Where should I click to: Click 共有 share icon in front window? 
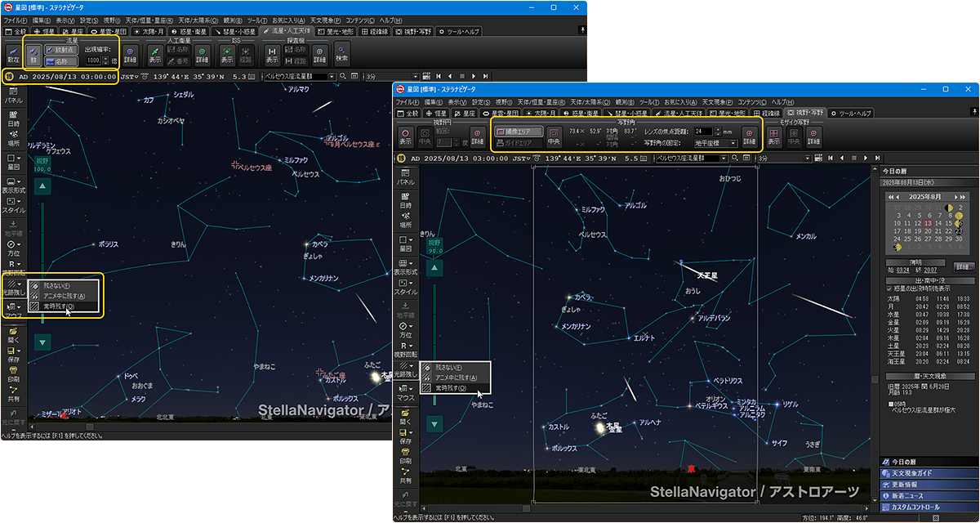click(x=405, y=474)
